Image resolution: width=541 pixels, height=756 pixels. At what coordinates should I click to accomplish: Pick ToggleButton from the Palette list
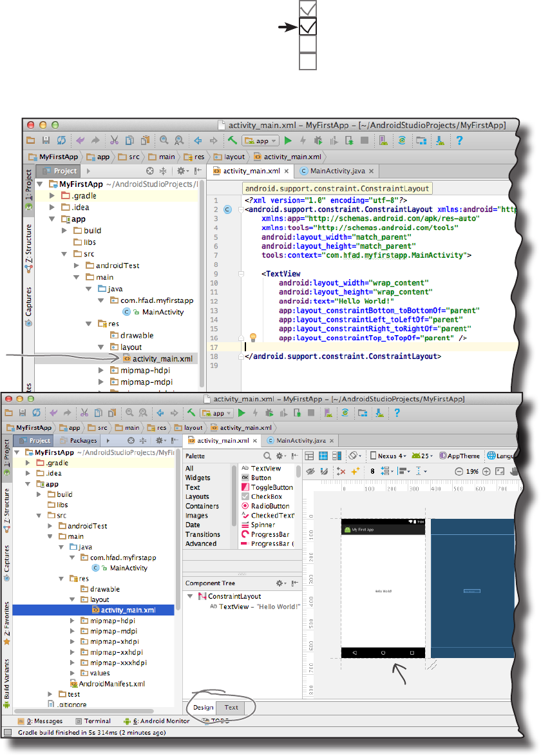pyautogui.click(x=267, y=487)
